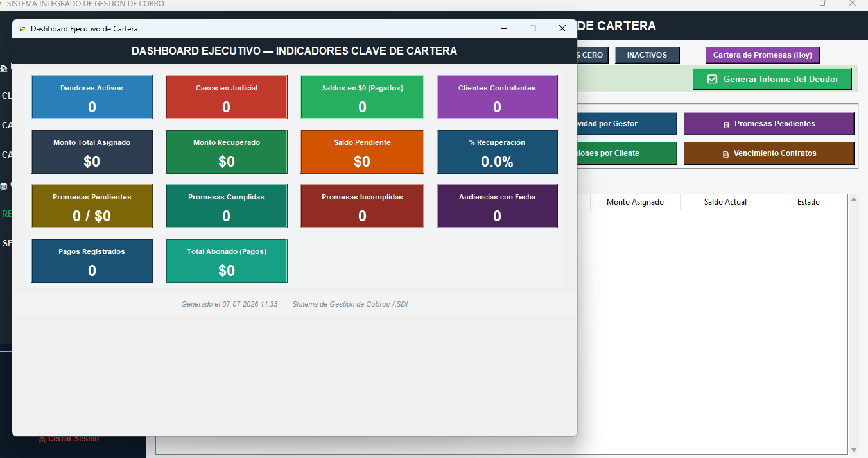The image size is (868, 458).
Task: Click the table scrollbar down arrow
Action: [854, 450]
